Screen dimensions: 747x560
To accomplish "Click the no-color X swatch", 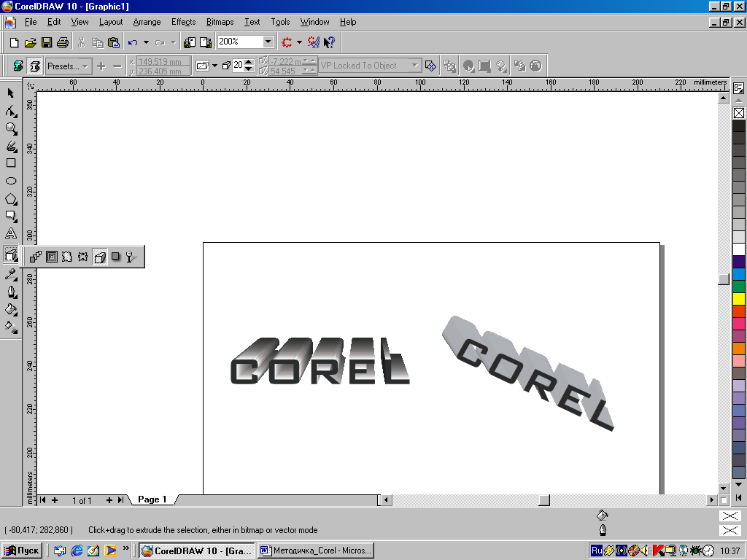I will pyautogui.click(x=738, y=113).
